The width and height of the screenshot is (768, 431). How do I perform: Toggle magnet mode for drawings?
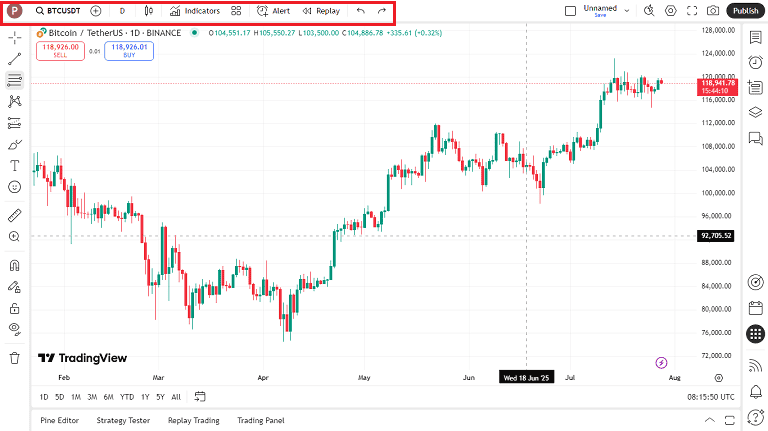pos(15,265)
